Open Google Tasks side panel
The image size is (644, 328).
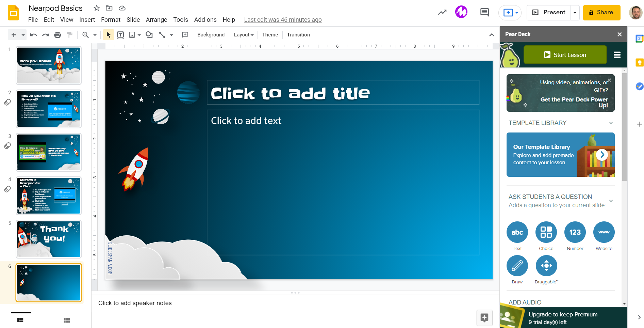coord(640,87)
